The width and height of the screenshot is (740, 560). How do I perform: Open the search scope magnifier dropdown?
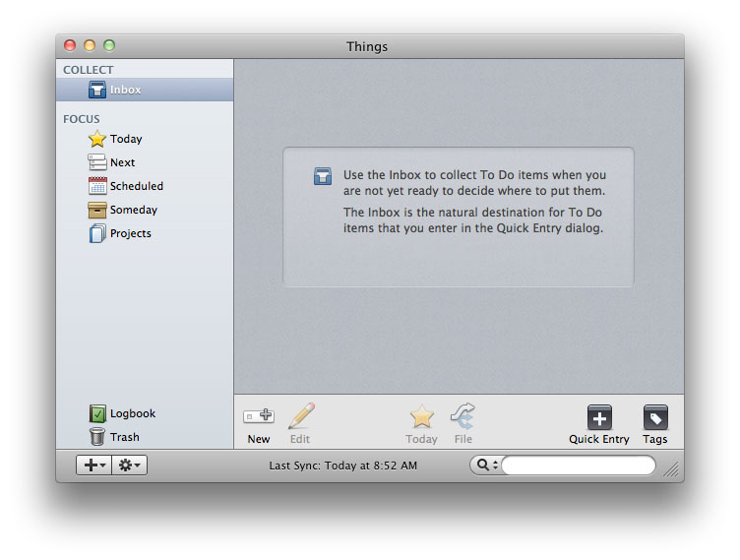point(486,466)
